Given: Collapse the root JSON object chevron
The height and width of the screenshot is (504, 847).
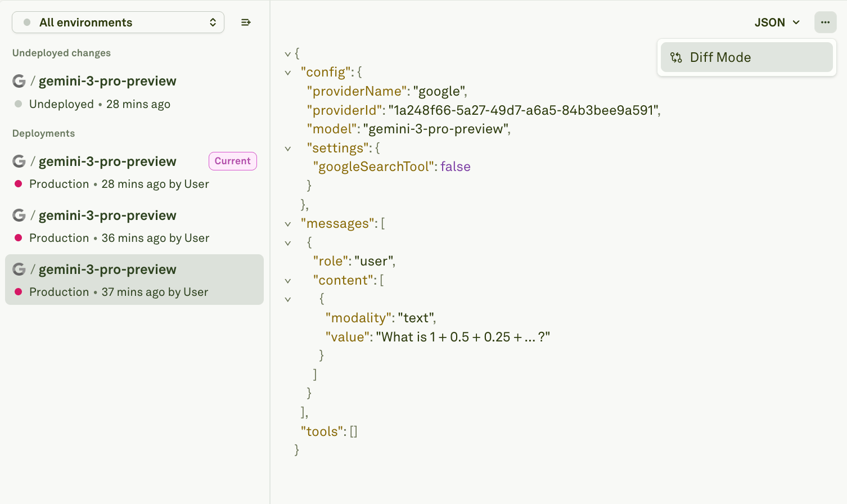Looking at the screenshot, I should point(288,54).
